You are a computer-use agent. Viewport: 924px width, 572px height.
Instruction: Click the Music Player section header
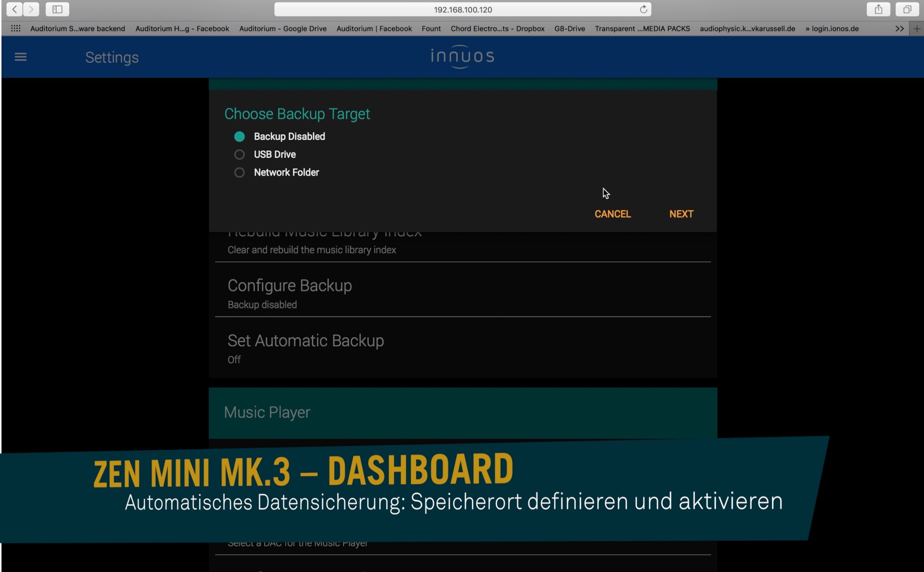click(x=462, y=413)
